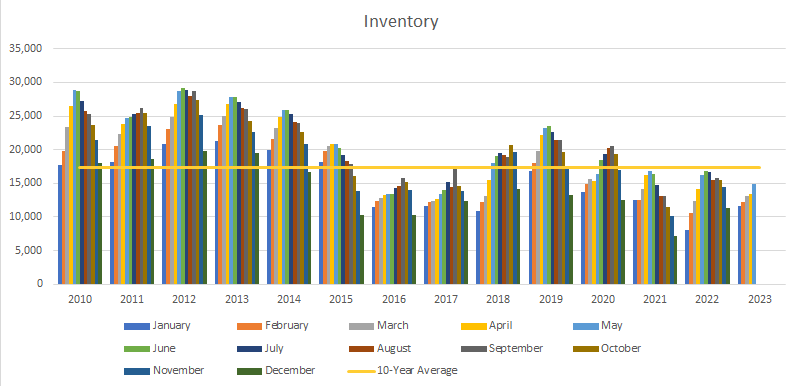The image size is (799, 386).
Task: Select the April legend color swatch
Action: [473, 326]
